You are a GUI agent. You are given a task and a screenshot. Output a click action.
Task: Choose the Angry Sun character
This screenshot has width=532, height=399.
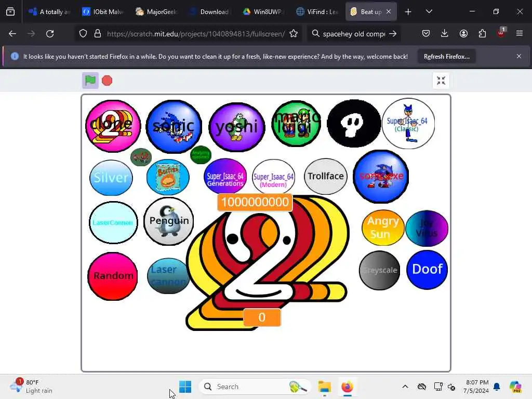(x=383, y=228)
